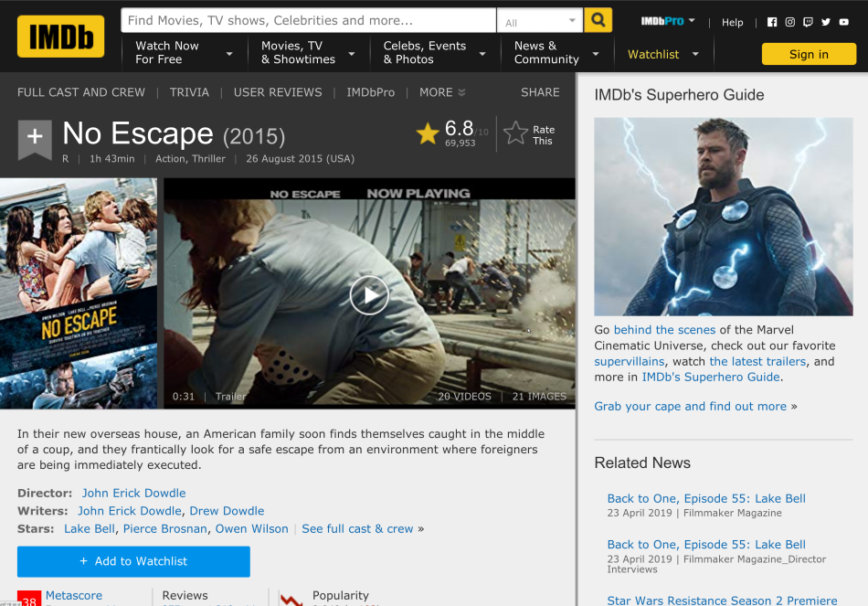Open the FULL CAST AND CREW tab
This screenshot has height=606, width=868.
pos(81,92)
